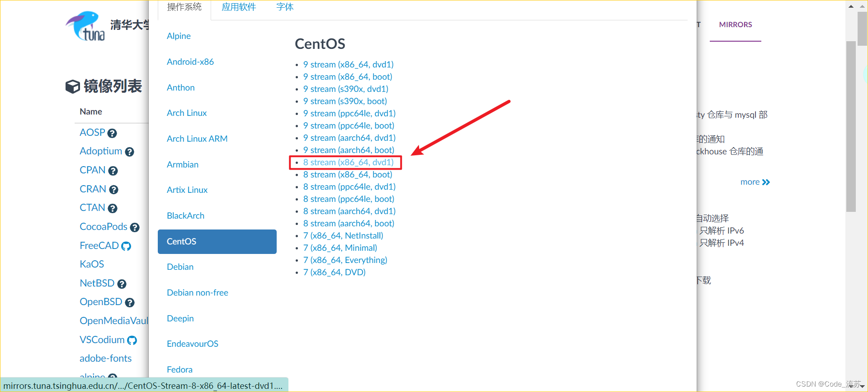This screenshot has width=868, height=392.
Task: Click the double-chevron icon beside more
Action: (766, 182)
